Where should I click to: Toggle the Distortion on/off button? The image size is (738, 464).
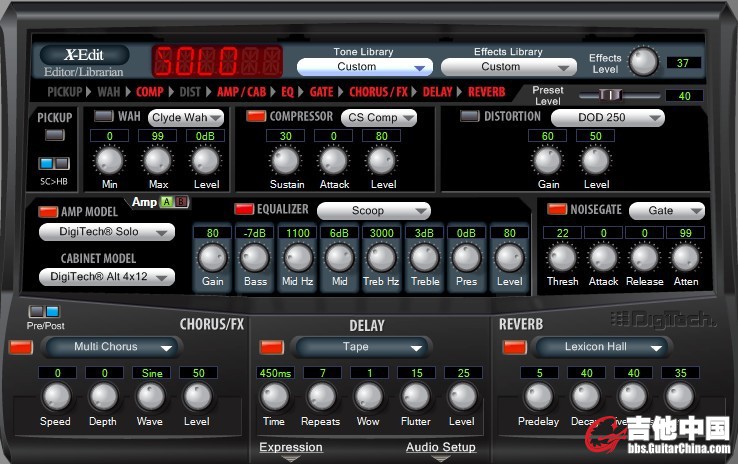[469, 116]
